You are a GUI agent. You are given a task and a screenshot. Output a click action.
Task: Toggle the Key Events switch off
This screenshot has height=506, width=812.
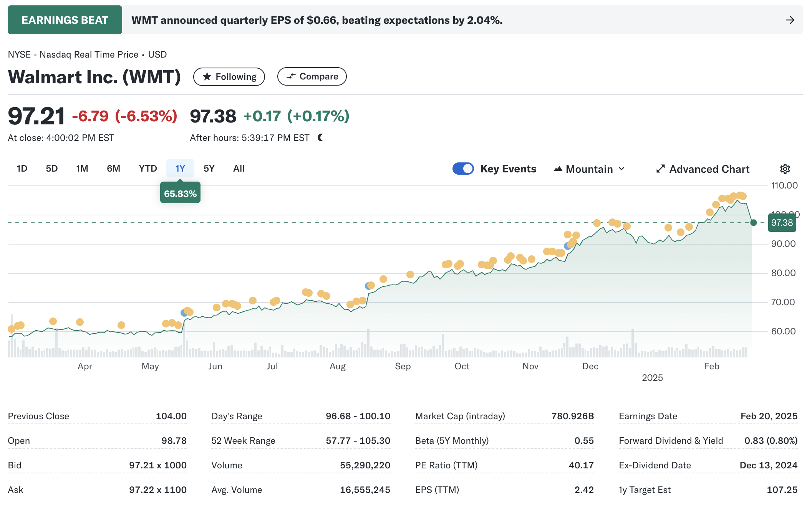pos(463,169)
